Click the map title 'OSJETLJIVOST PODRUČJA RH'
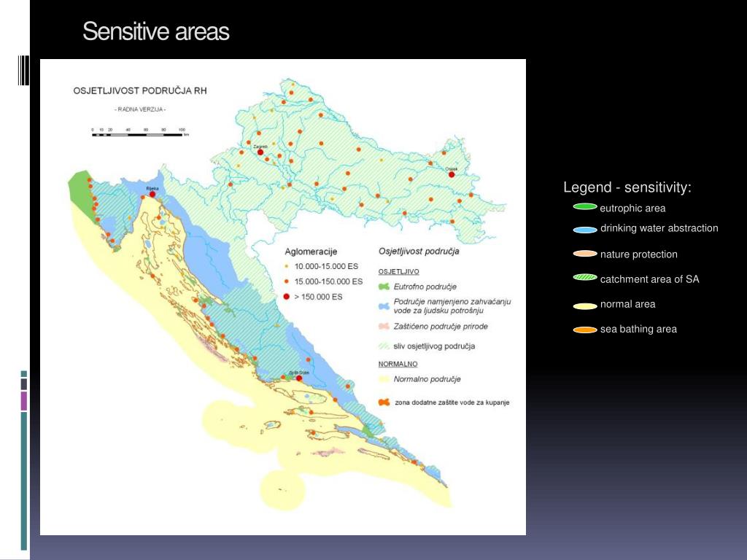The height and width of the screenshot is (560, 747). click(140, 91)
